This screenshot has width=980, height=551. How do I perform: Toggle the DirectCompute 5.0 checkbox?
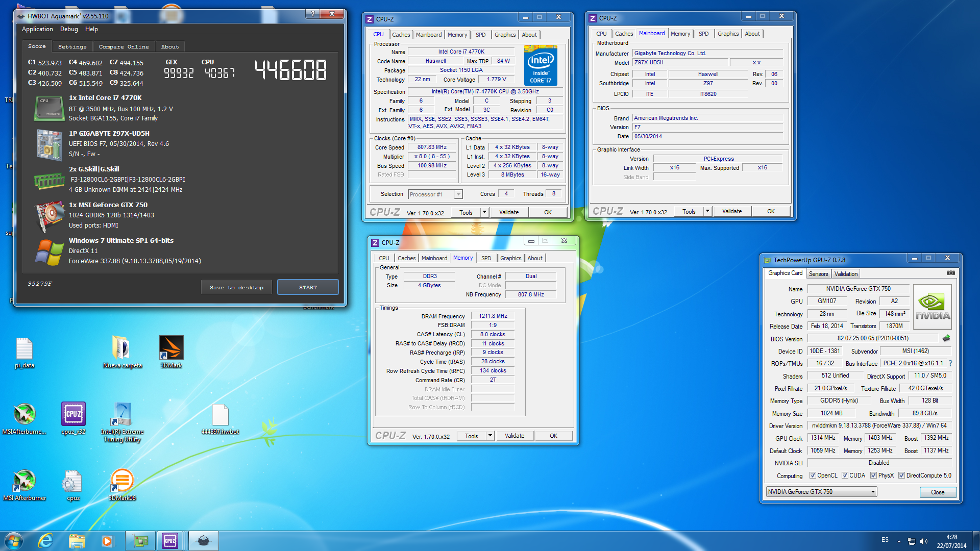[901, 475]
